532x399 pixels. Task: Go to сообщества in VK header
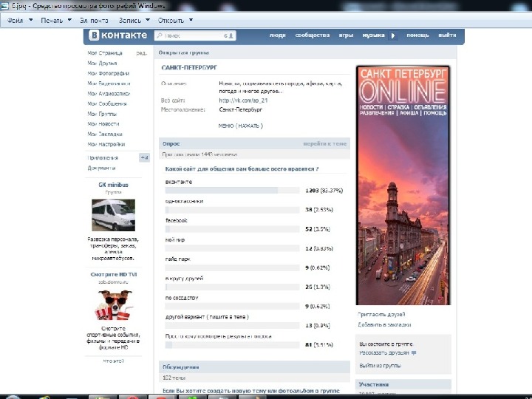point(312,35)
